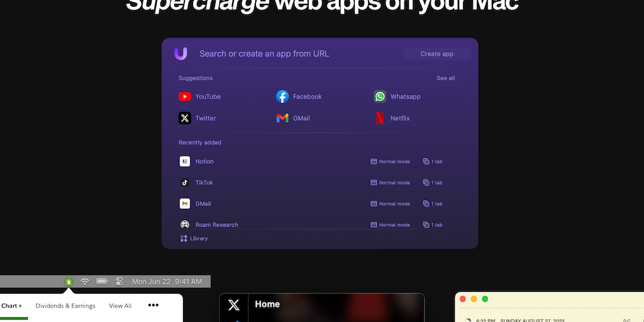This screenshot has height=322, width=644.
Task: Click the 1 tab icon in GMail row
Action: (x=426, y=204)
